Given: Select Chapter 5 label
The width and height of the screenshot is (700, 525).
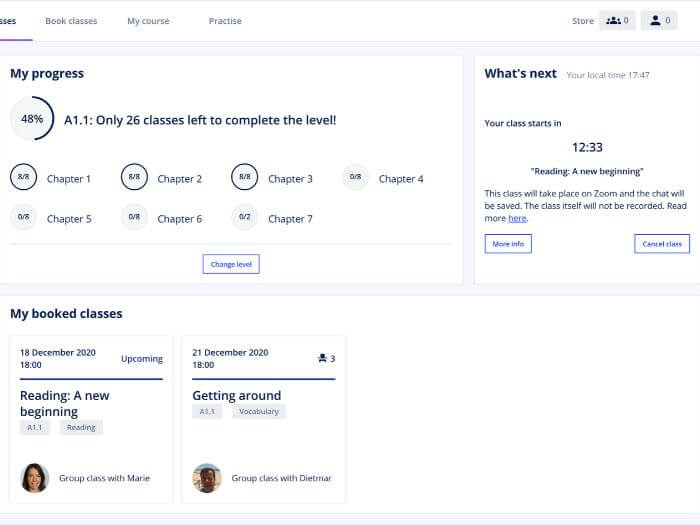Looking at the screenshot, I should pyautogui.click(x=69, y=219).
